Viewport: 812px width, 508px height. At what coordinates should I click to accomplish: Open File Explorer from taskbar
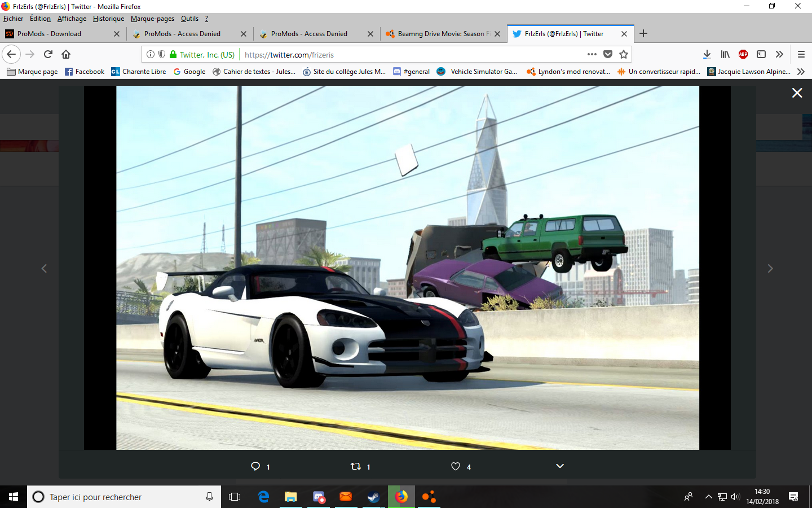[x=290, y=497]
